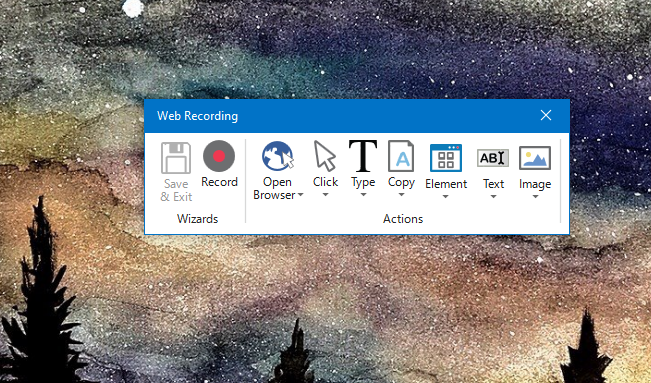651x383 pixels.
Task: Choose the Copy action document icon
Action: 401,156
